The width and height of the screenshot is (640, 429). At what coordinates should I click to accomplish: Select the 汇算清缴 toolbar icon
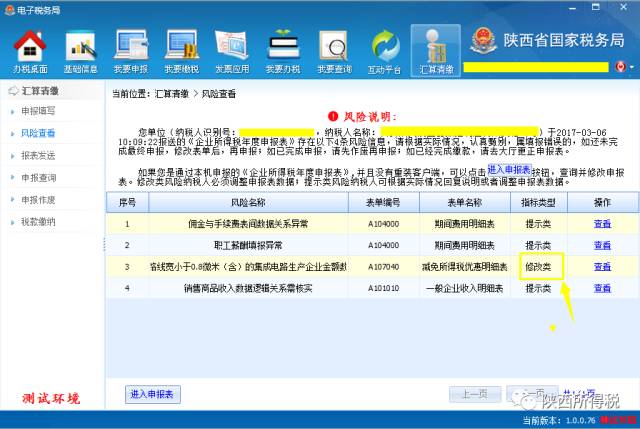436,51
